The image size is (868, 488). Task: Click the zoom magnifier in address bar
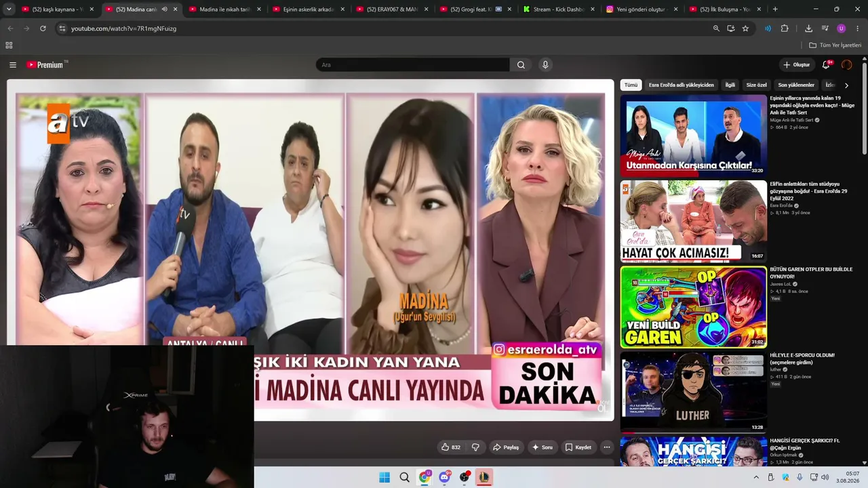click(716, 28)
